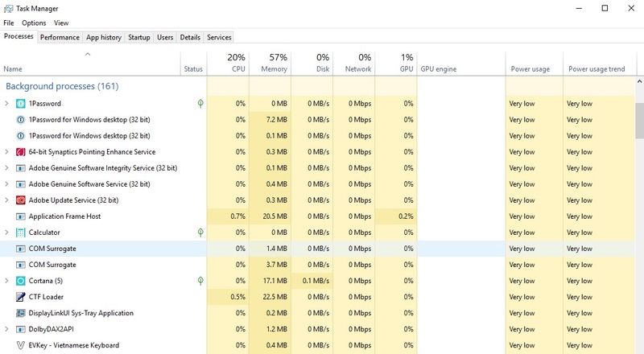Click the 17.1 MB memory value of Cortana
The height and width of the screenshot is (354, 644).
coord(275,281)
